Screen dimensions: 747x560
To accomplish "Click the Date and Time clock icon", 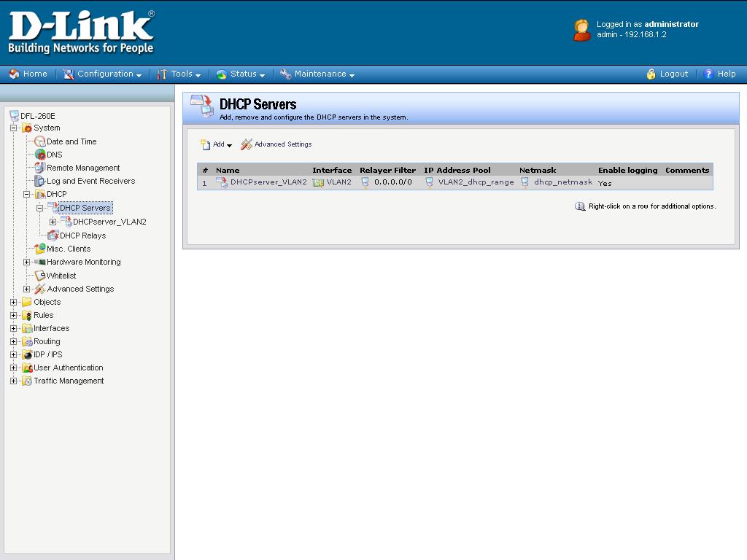I will pos(40,141).
